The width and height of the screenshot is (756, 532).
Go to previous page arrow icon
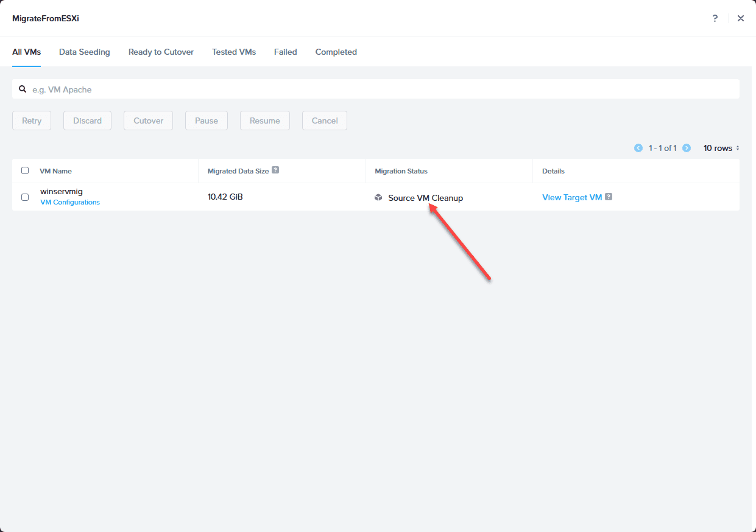[x=638, y=148]
